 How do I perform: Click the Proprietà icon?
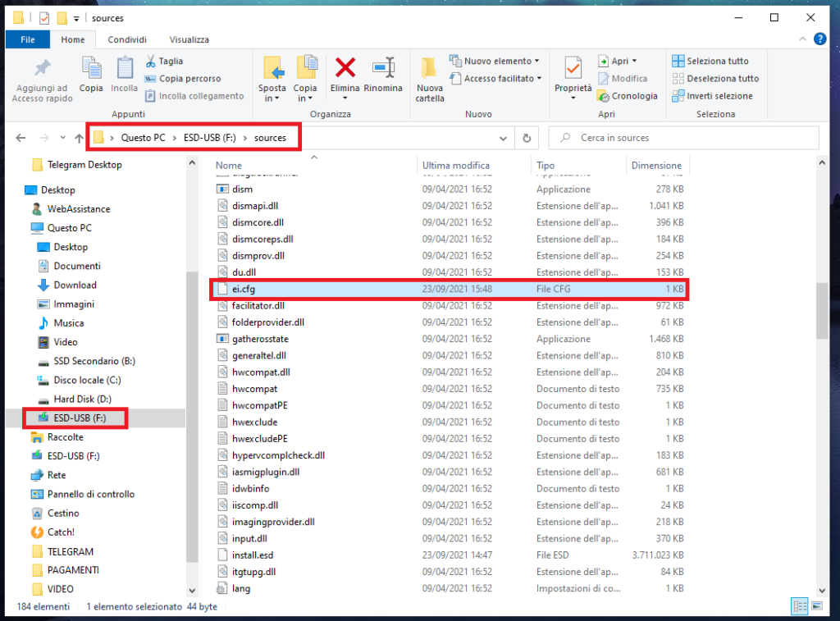click(573, 68)
